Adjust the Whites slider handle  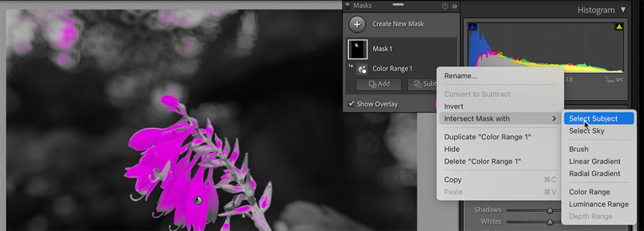coord(550,222)
